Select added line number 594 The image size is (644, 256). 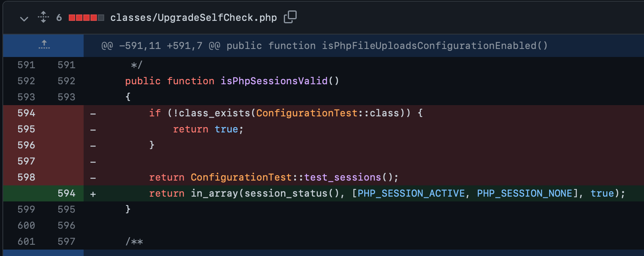point(66,193)
